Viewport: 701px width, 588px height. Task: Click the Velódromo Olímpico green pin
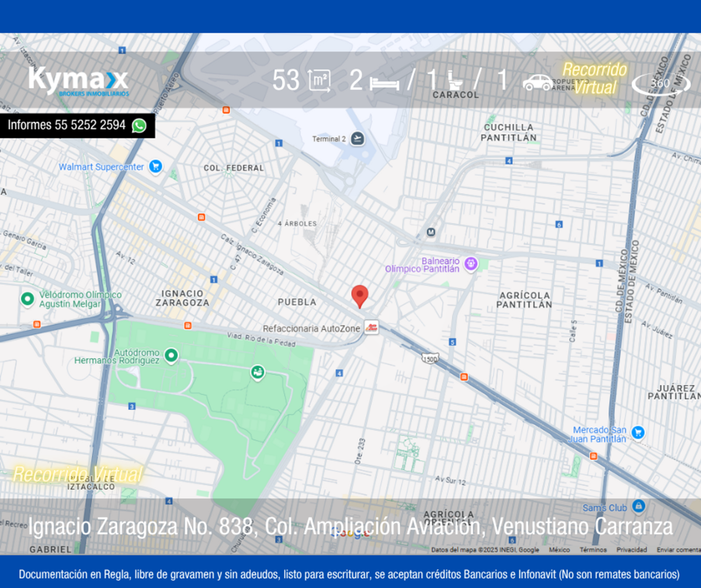click(x=26, y=299)
